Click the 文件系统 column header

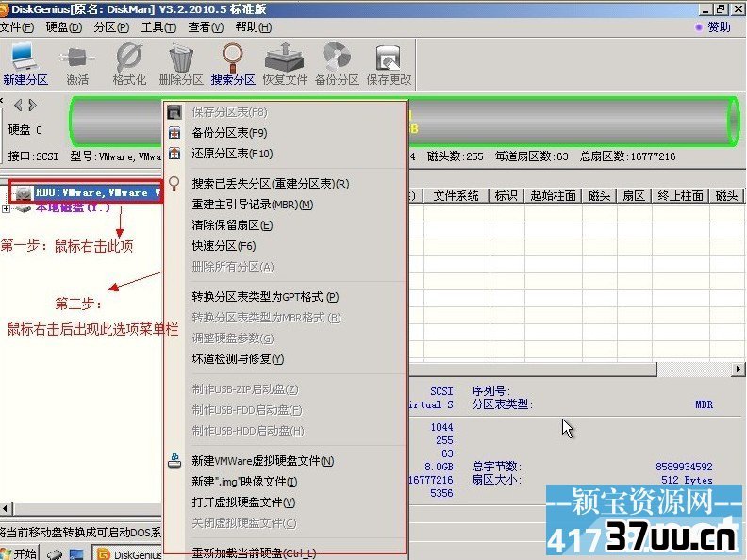(x=456, y=196)
